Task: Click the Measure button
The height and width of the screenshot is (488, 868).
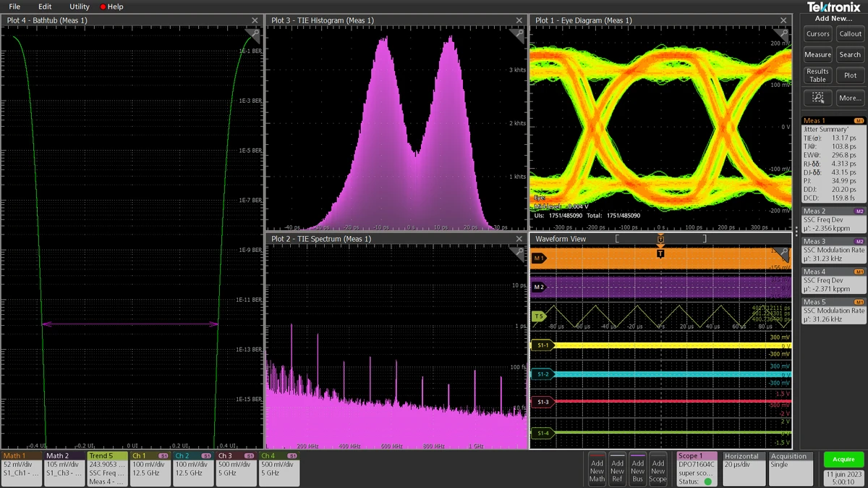Action: tap(817, 55)
